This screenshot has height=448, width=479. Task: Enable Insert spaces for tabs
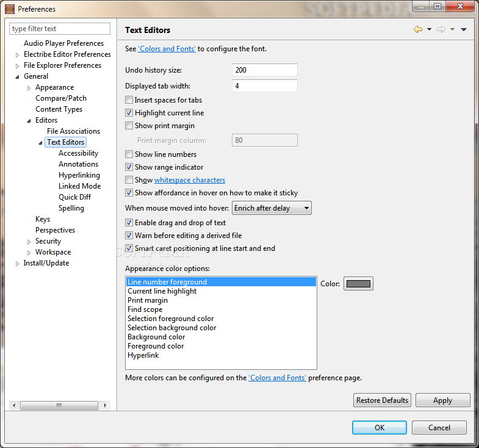coord(129,100)
